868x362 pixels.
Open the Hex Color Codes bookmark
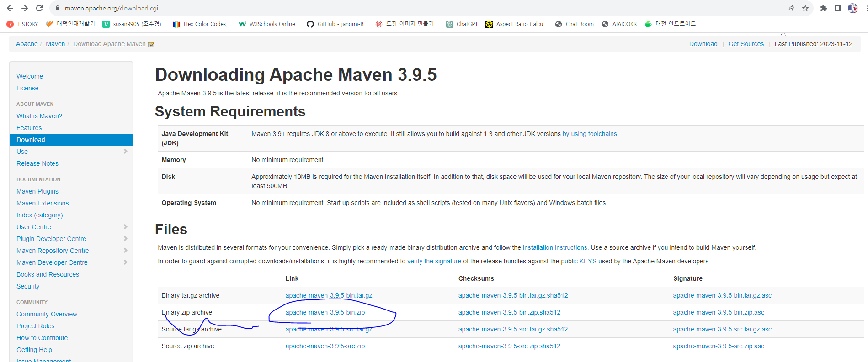tap(202, 24)
